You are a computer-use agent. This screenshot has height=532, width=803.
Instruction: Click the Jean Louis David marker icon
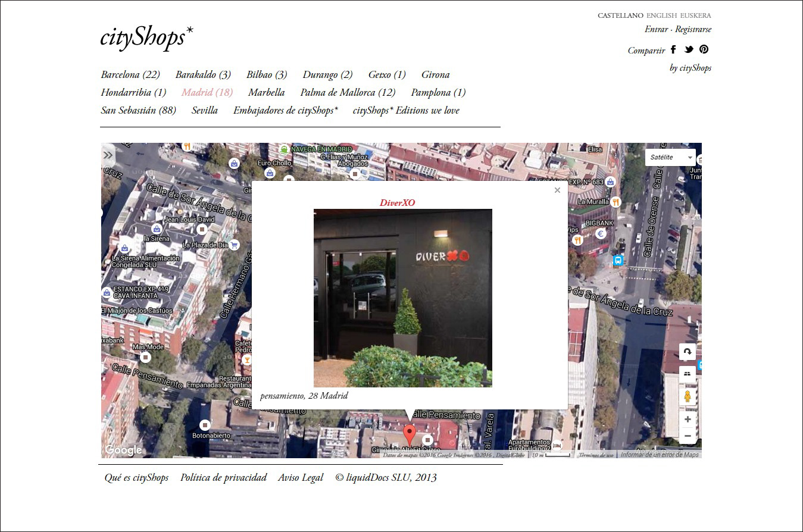(202, 229)
